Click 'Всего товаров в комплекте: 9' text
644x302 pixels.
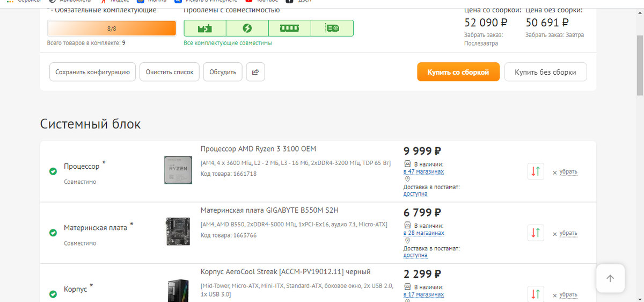86,43
